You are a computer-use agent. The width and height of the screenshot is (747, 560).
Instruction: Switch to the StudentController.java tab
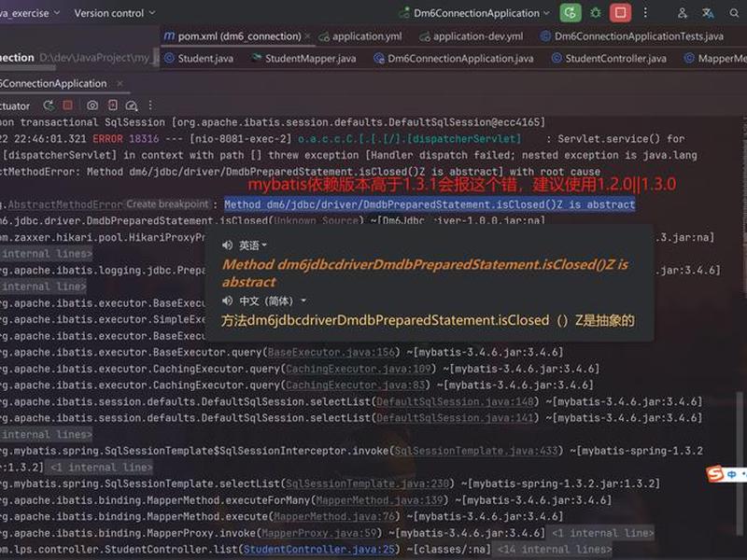coord(610,58)
